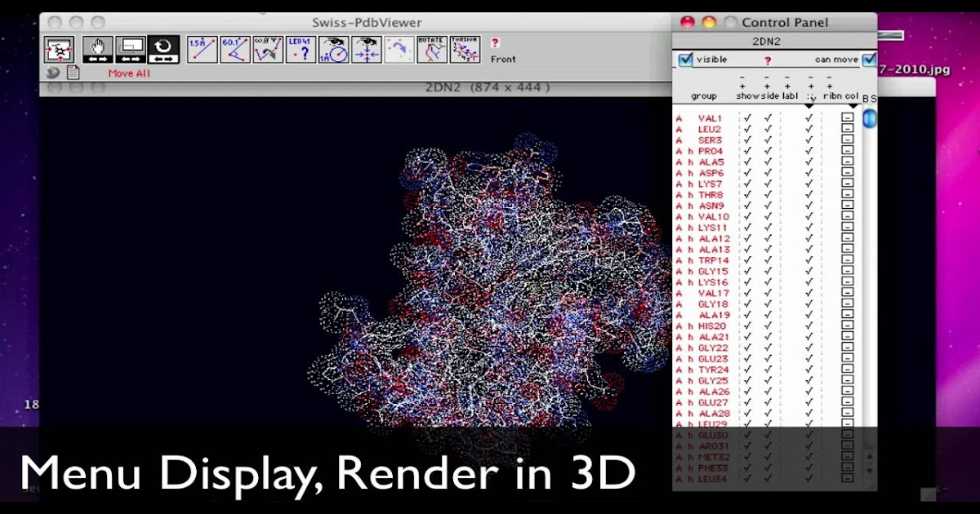Select residue THR8 in group list
This screenshot has height=514, width=980.
(x=710, y=195)
